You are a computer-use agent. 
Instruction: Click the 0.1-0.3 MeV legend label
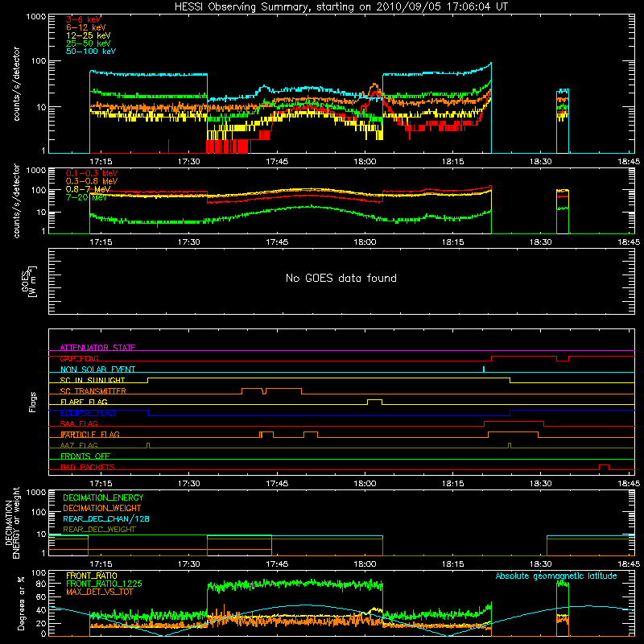click(92, 173)
